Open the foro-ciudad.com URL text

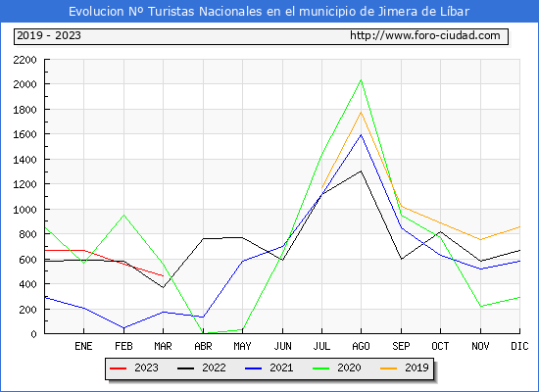point(425,35)
